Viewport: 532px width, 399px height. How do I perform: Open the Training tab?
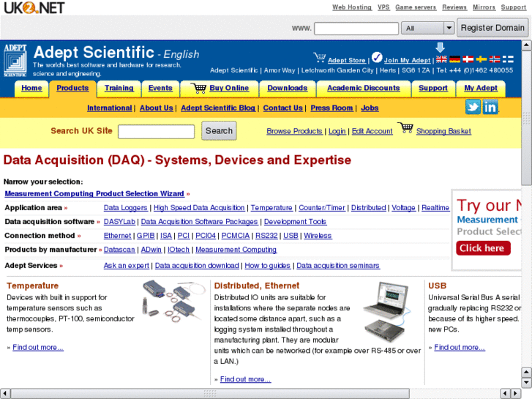click(x=119, y=88)
